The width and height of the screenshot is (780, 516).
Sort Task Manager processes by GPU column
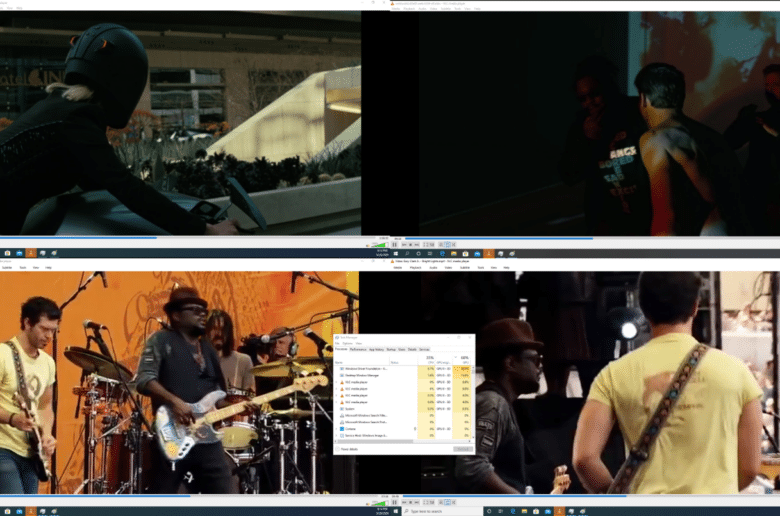point(462,360)
